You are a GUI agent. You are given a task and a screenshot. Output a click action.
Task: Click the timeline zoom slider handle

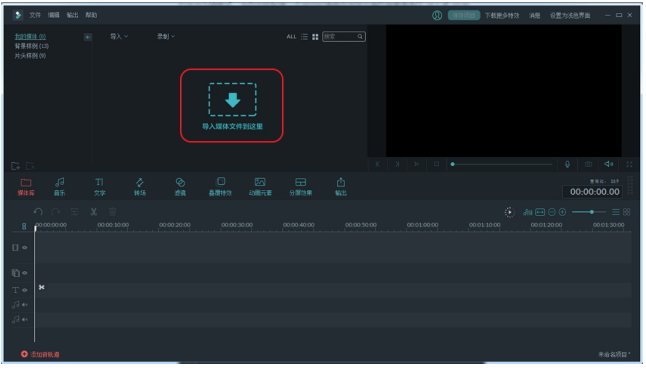[x=592, y=212]
